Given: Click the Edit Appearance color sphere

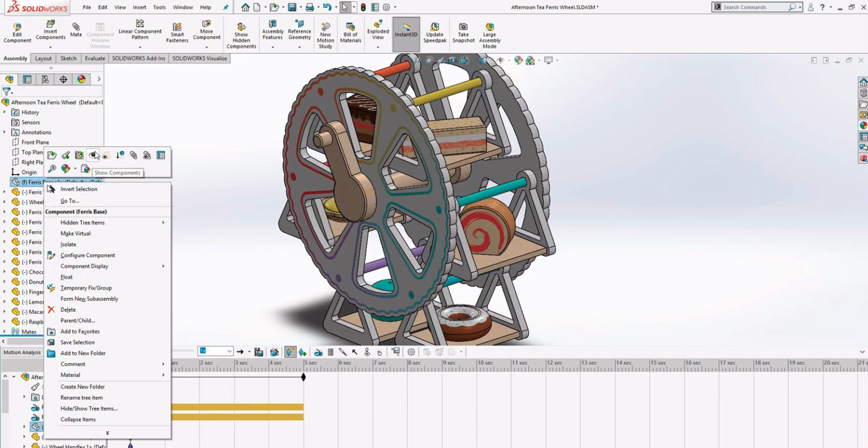Looking at the screenshot, I should [x=66, y=168].
